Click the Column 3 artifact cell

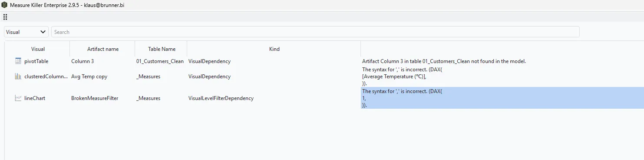[83, 61]
